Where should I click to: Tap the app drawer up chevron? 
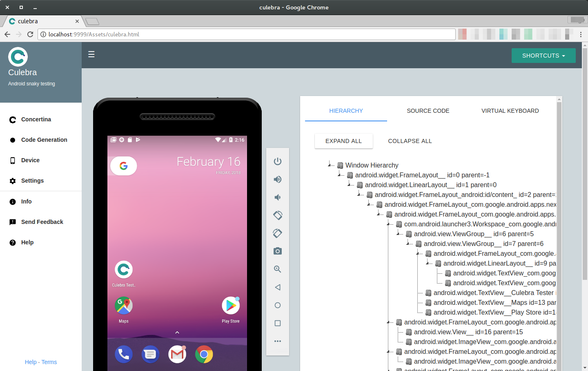click(177, 333)
